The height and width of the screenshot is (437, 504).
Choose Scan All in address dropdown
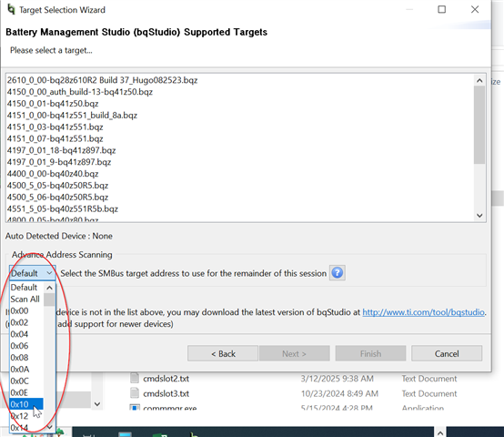25,299
